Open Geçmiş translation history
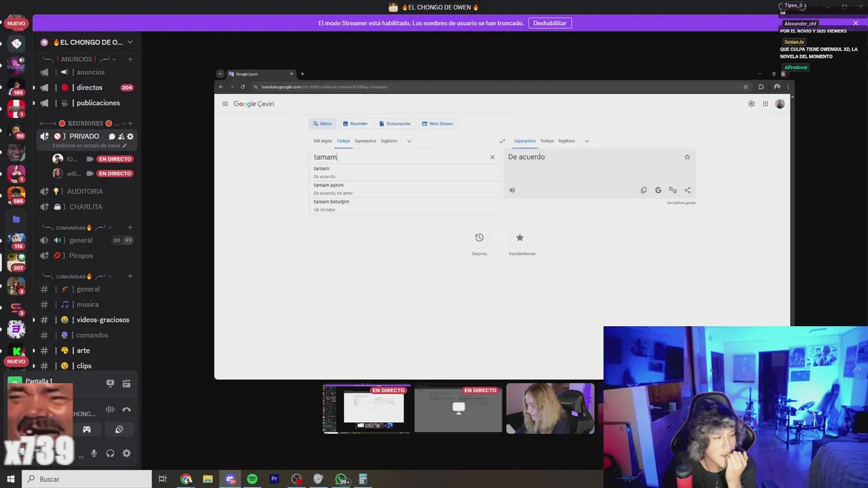The image size is (868, 488). pos(479,238)
